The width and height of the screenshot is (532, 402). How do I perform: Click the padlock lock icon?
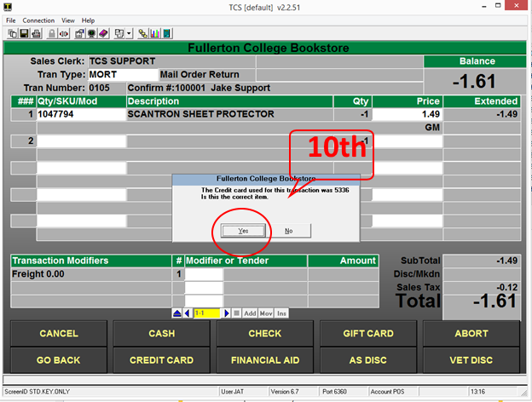(52, 33)
